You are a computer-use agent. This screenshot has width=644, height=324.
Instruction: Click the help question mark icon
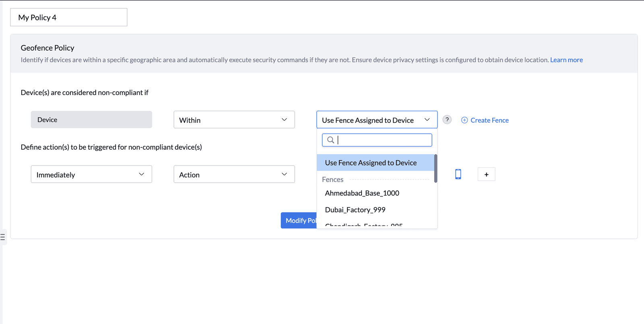(x=447, y=120)
